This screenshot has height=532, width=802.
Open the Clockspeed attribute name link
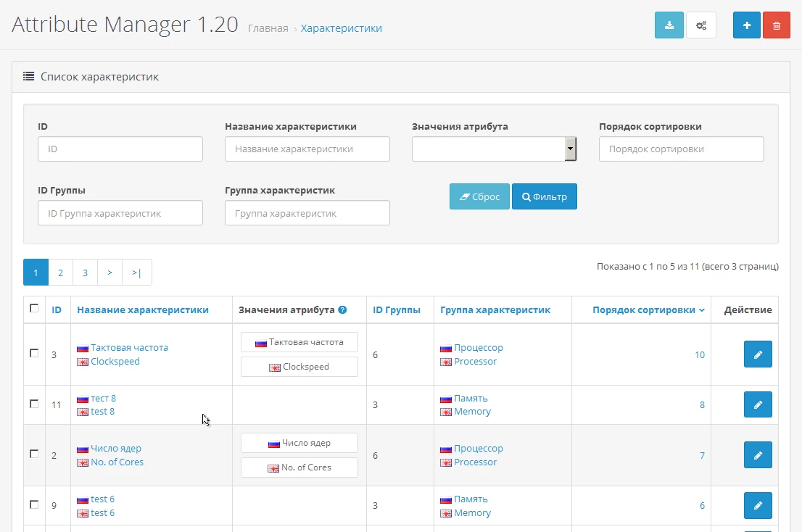click(x=115, y=361)
